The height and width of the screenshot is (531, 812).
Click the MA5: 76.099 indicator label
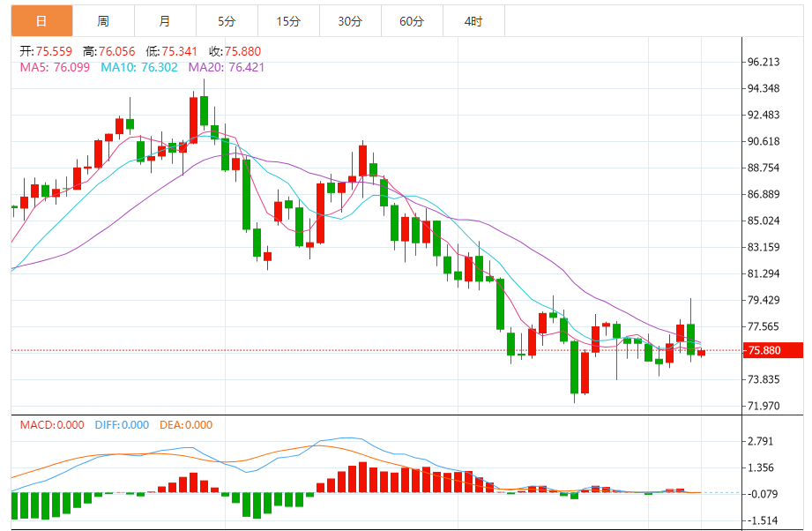55,67
